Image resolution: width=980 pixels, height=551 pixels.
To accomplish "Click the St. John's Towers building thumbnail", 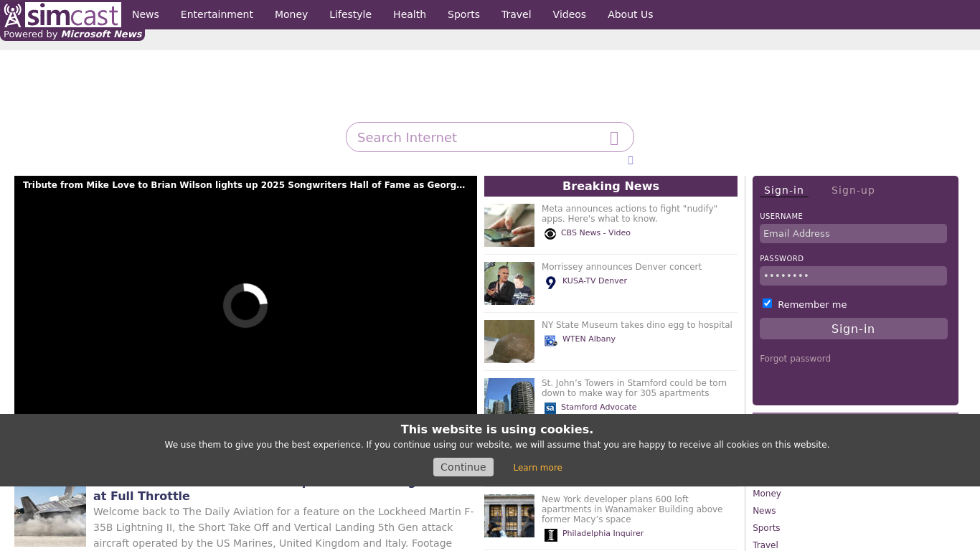I will coord(509,396).
